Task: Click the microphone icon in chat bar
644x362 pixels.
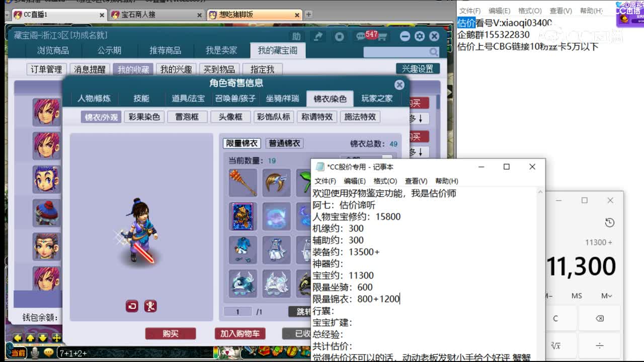Action: tap(35, 352)
